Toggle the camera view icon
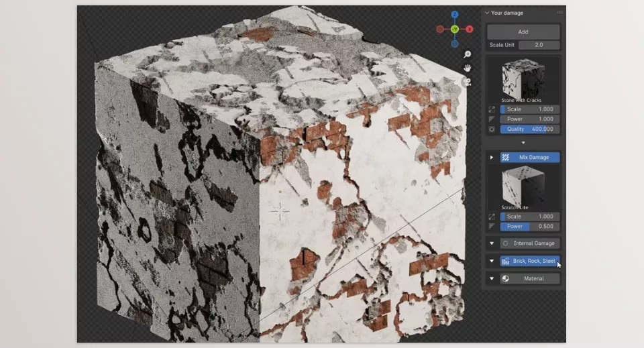 (467, 82)
